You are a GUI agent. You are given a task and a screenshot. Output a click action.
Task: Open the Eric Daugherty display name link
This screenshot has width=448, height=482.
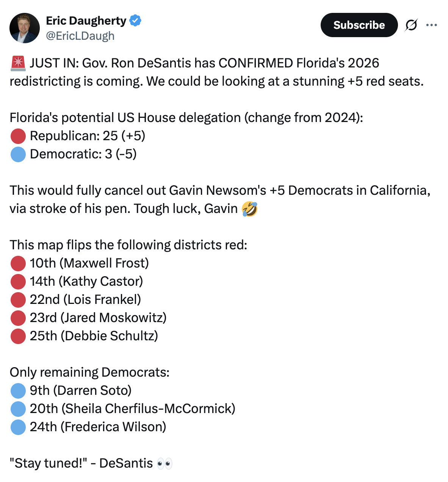click(x=86, y=20)
